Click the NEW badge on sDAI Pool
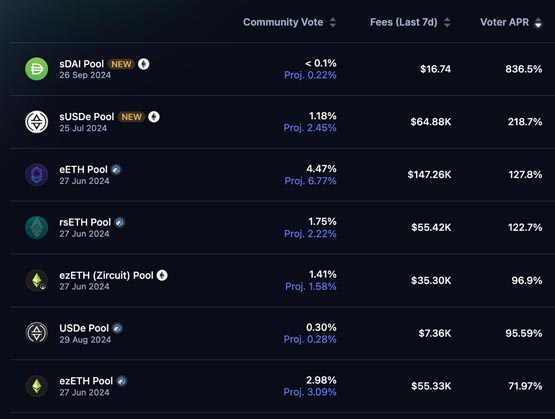 tap(121, 64)
